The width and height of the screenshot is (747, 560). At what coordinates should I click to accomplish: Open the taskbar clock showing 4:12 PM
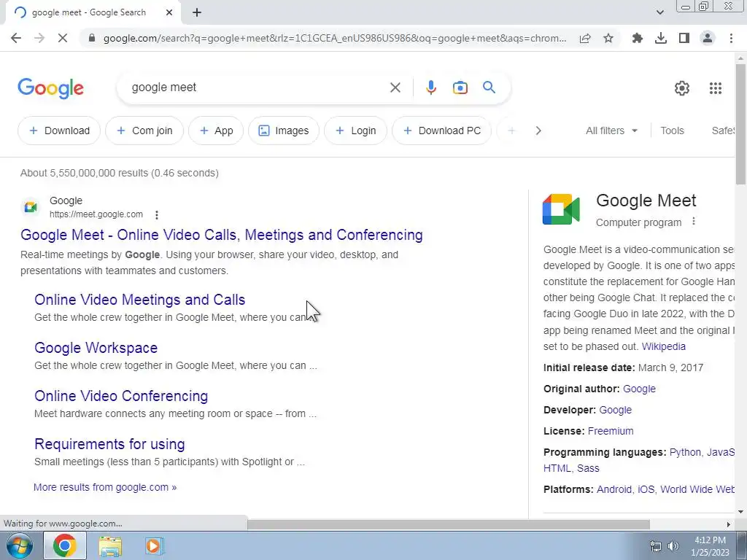(710, 546)
